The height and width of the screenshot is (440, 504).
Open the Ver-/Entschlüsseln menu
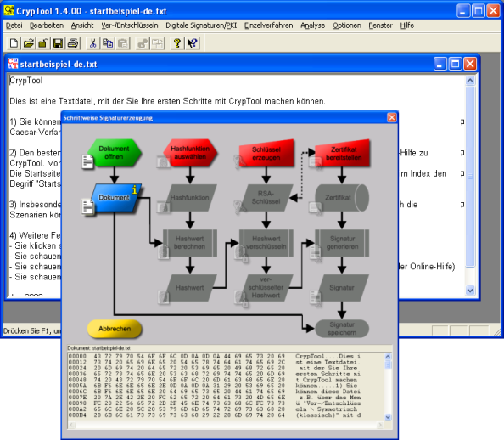click(130, 25)
